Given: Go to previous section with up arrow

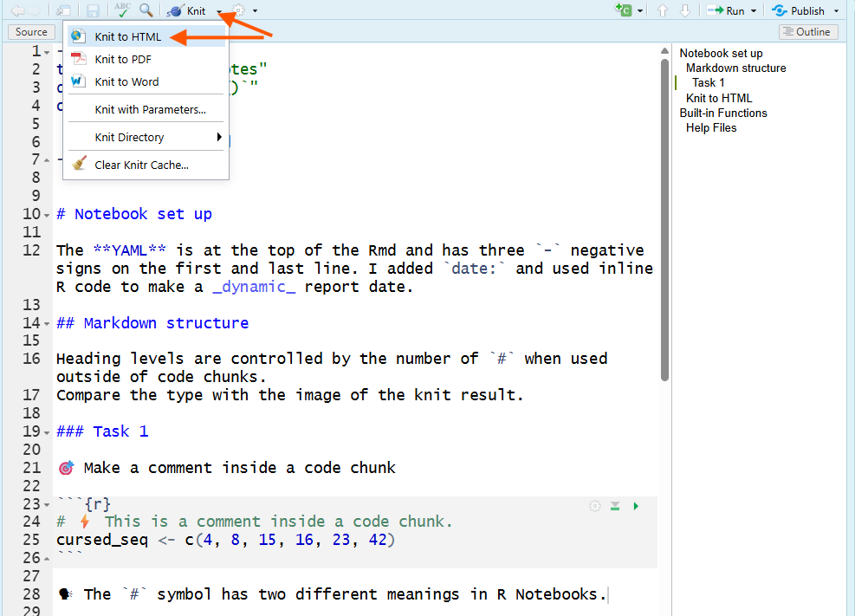Looking at the screenshot, I should click(663, 10).
